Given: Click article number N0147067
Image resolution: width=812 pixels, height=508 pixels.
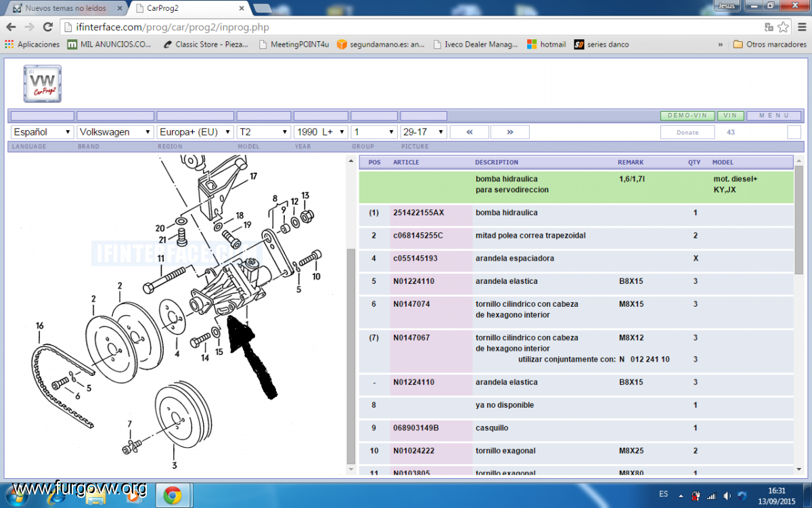Looking at the screenshot, I should (x=411, y=337).
